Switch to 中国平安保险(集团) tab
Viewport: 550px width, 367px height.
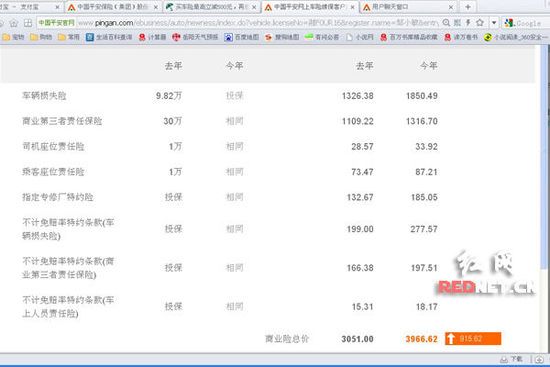click(113, 7)
